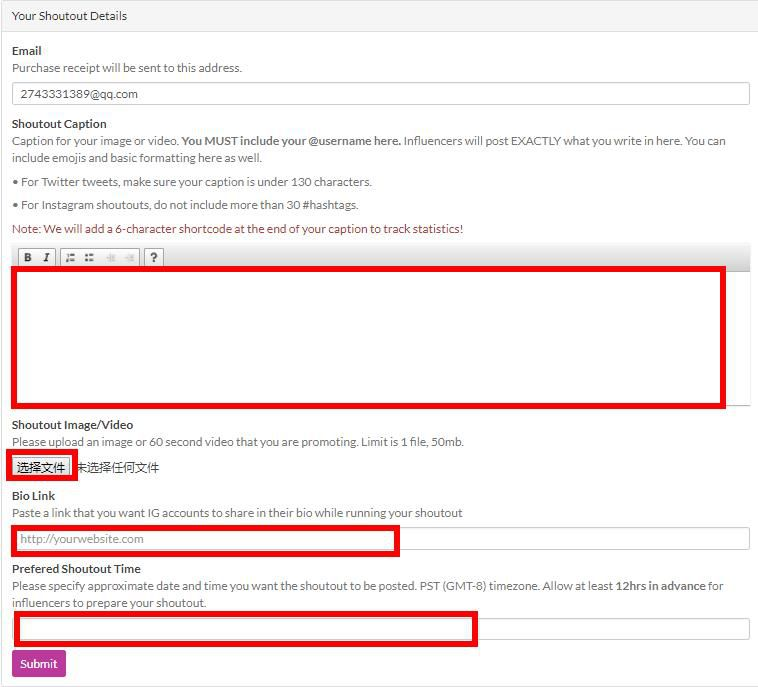The width and height of the screenshot is (758, 687).
Task: Click the Shoutout Image/Video label
Action: click(x=73, y=424)
